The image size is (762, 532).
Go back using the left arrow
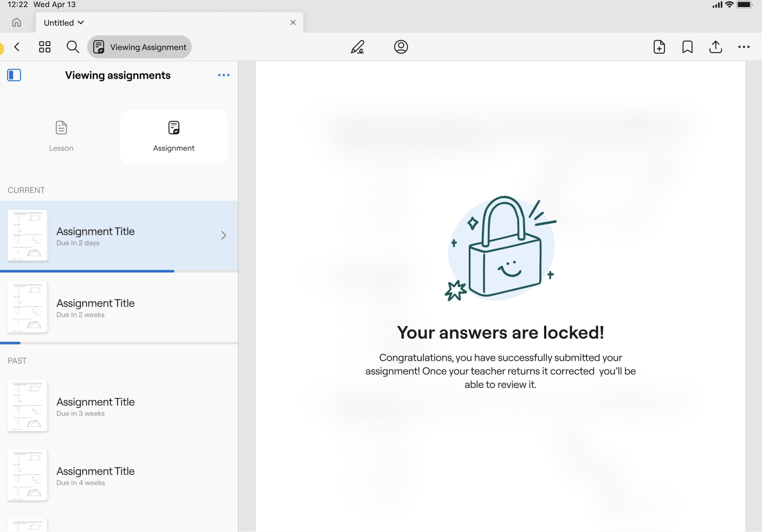pyautogui.click(x=17, y=47)
